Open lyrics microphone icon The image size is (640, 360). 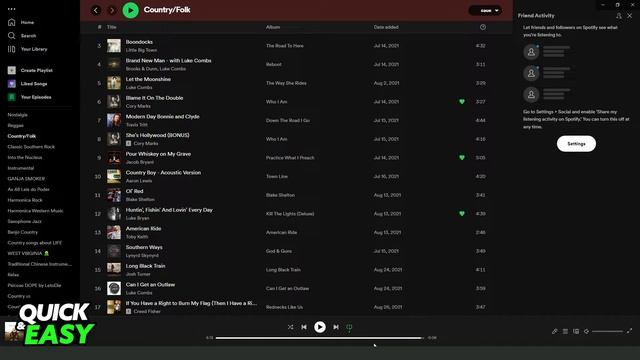[x=555, y=331]
